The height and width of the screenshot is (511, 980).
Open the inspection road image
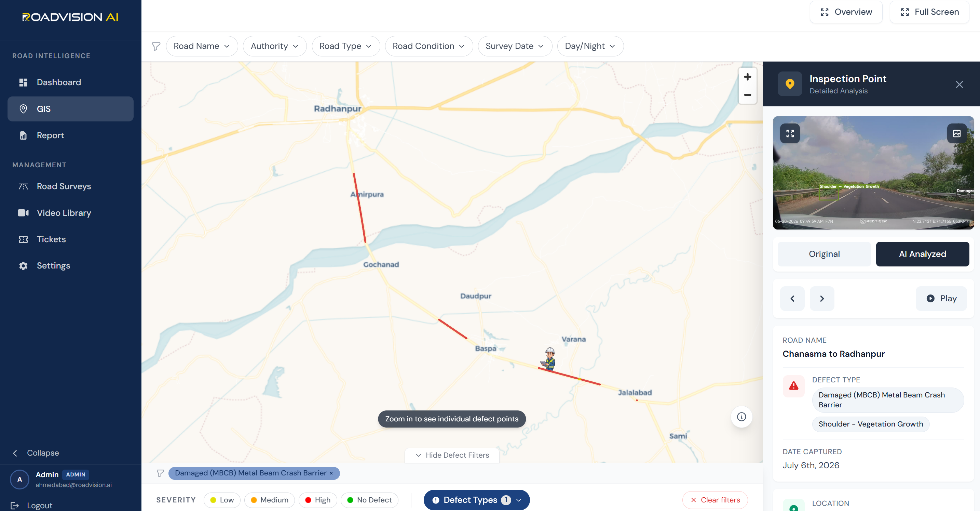pos(873,173)
